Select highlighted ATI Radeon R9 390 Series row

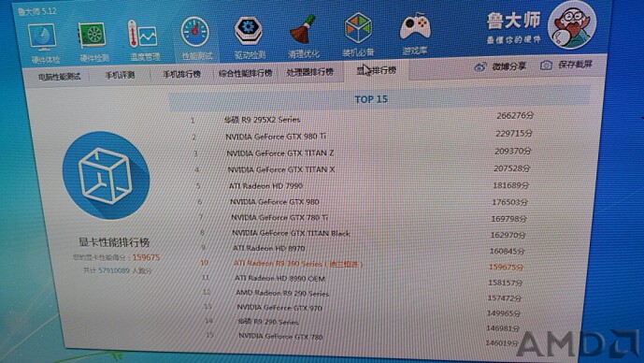click(298, 264)
